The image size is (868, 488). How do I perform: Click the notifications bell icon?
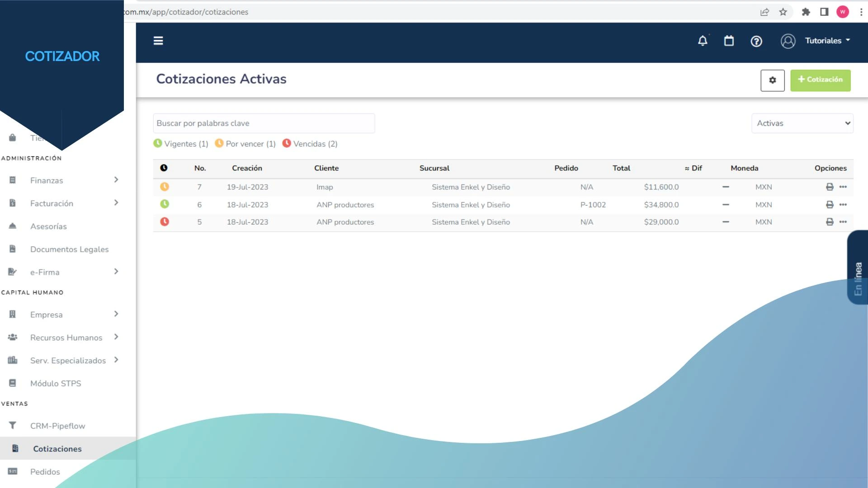click(x=702, y=41)
